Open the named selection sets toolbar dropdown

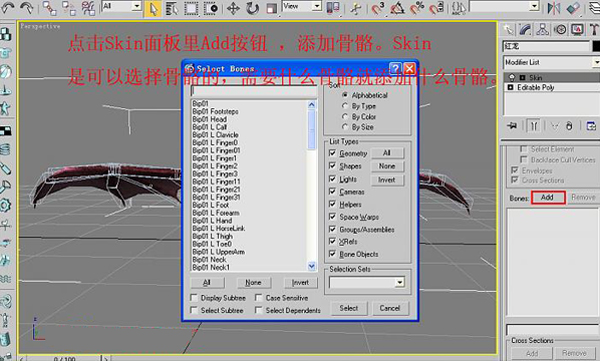point(534,6)
